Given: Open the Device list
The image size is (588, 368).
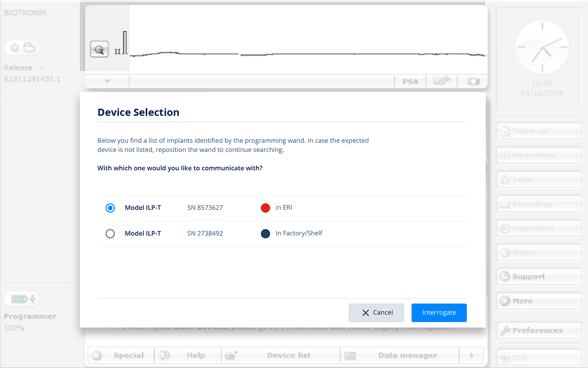Looking at the screenshot, I should pyautogui.click(x=281, y=355).
